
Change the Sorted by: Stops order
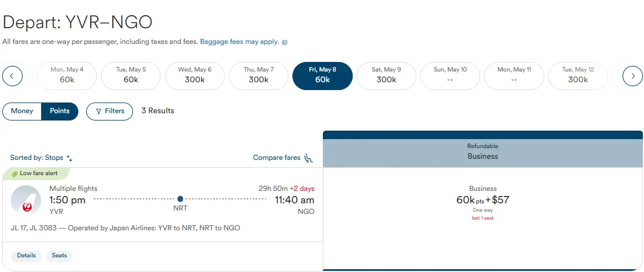[42, 158]
